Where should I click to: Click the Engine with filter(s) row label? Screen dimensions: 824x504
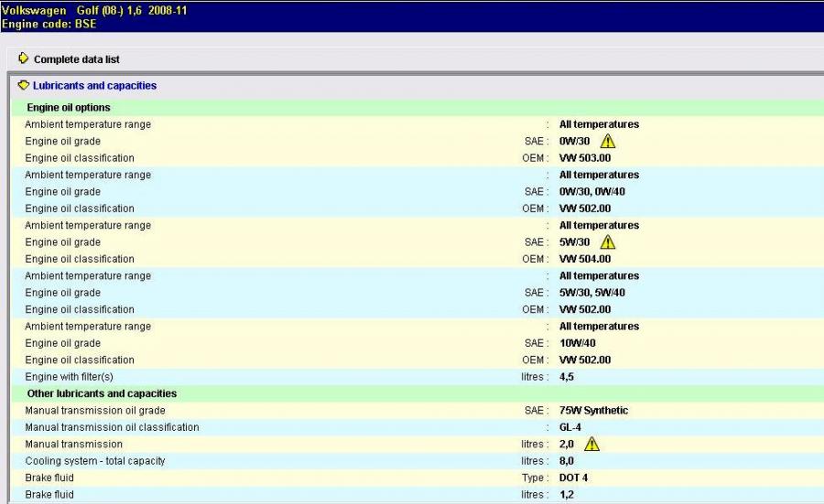(69, 377)
